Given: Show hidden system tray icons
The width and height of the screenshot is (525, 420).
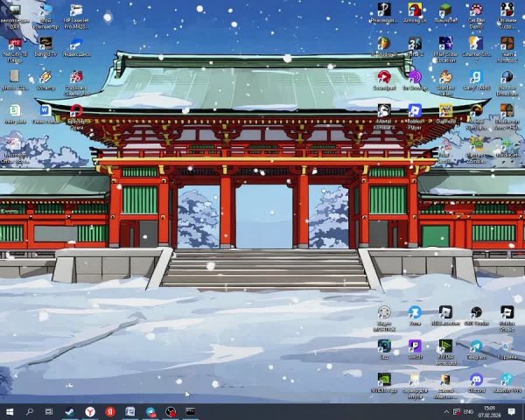Looking at the screenshot, I should tap(446, 411).
